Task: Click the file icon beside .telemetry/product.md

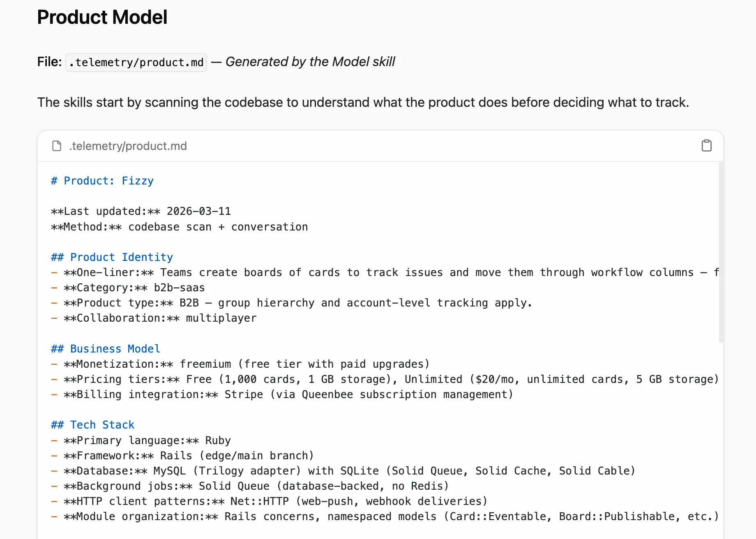Action: (56, 146)
